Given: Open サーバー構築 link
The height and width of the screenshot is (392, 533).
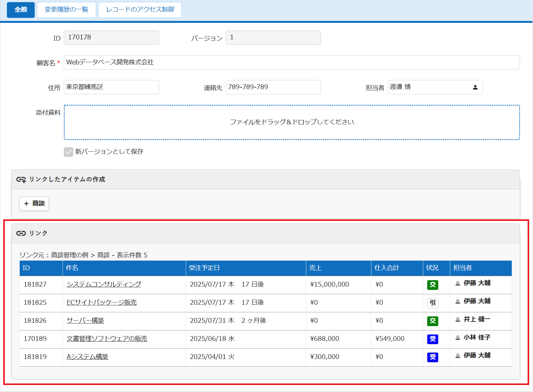Looking at the screenshot, I should click(x=85, y=321).
